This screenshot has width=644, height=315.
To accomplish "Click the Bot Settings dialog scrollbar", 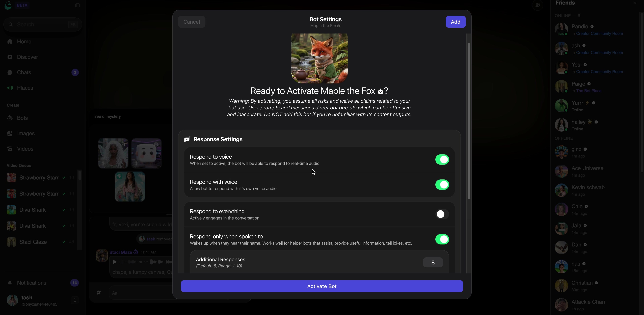I will (x=469, y=121).
